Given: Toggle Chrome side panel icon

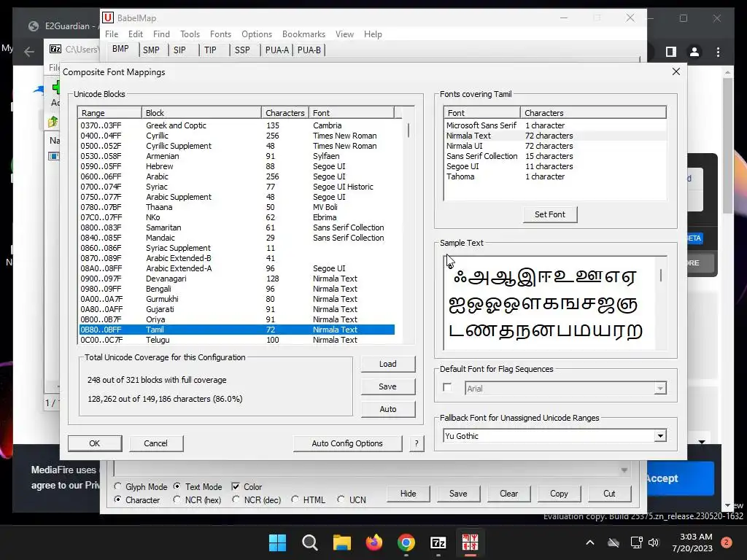Looking at the screenshot, I should (x=671, y=52).
